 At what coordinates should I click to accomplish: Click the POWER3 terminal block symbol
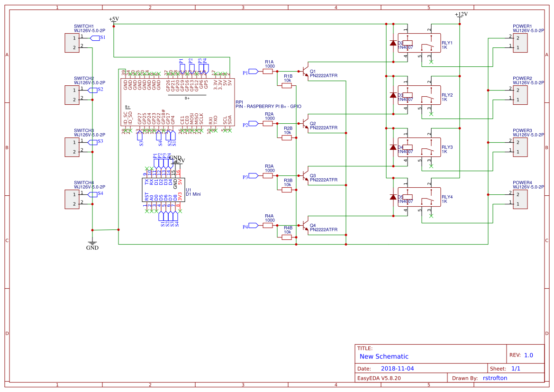point(520,147)
